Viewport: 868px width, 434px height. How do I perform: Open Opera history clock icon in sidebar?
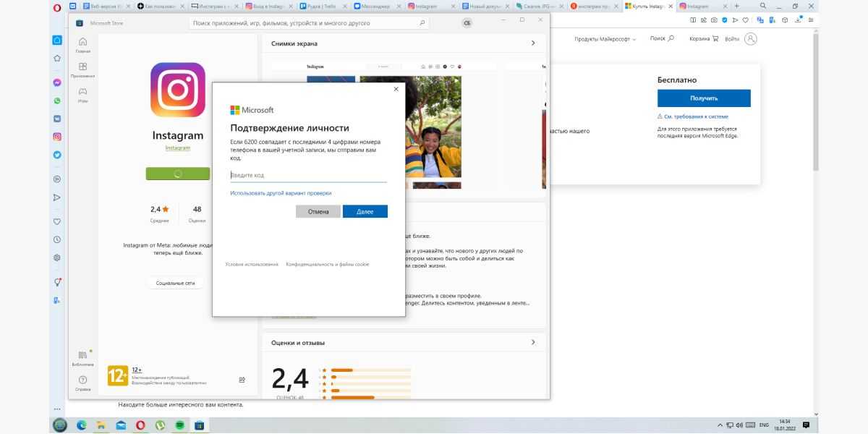(57, 239)
